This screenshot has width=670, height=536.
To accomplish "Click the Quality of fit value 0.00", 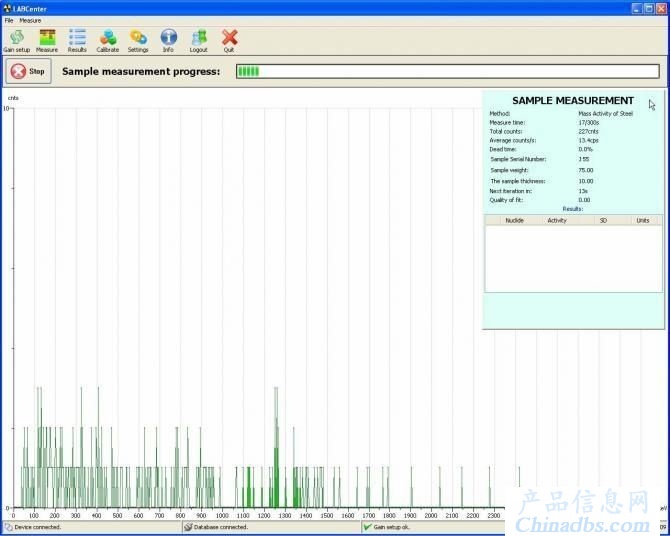I will click(584, 200).
